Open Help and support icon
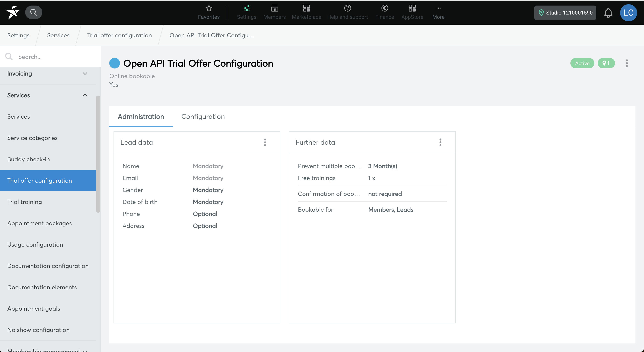The width and height of the screenshot is (644, 352). [347, 9]
